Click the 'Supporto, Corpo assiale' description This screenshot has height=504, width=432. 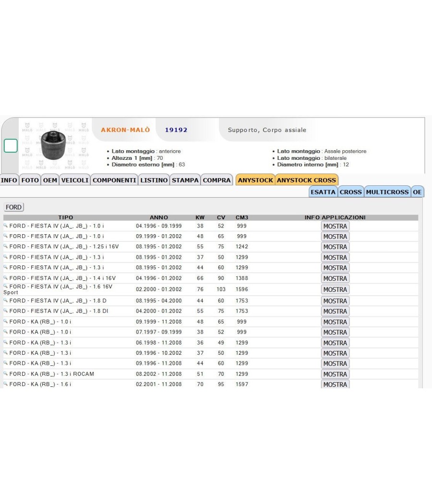coord(267,130)
